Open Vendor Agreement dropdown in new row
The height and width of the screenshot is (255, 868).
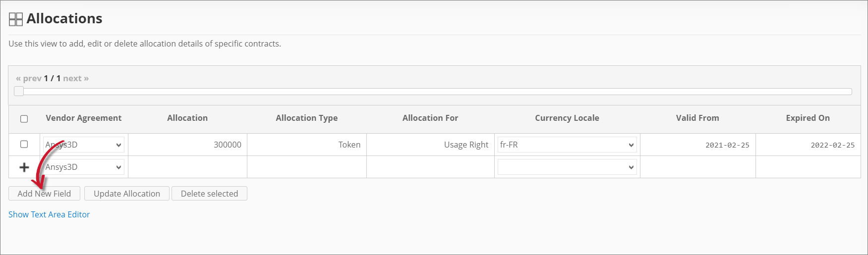click(83, 167)
